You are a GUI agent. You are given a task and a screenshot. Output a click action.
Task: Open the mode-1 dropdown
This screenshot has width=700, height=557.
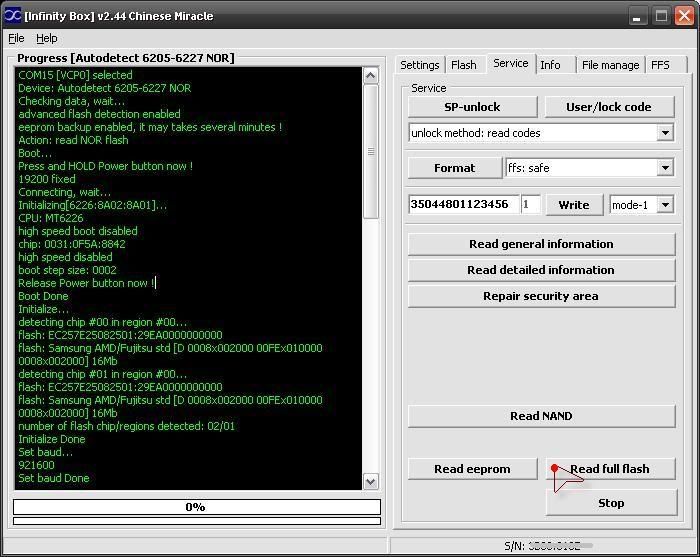665,205
